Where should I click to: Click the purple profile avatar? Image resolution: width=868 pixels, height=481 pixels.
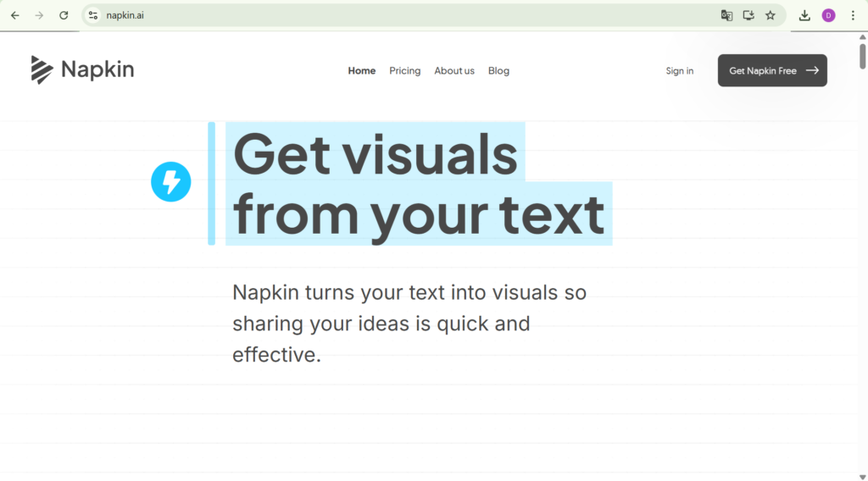point(828,15)
